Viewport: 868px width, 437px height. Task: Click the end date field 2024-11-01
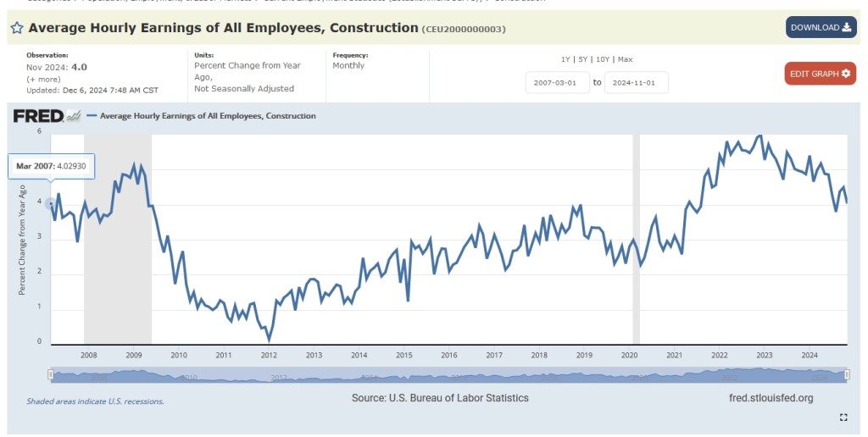point(636,82)
